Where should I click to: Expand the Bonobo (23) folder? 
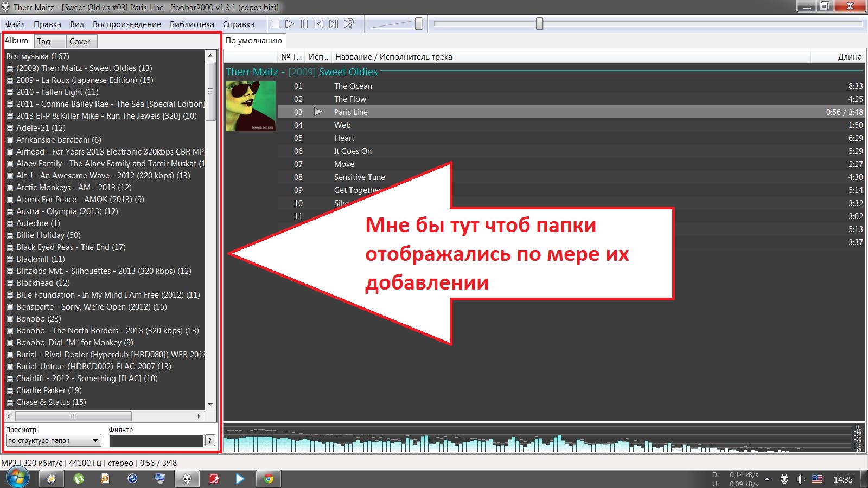tap(10, 319)
